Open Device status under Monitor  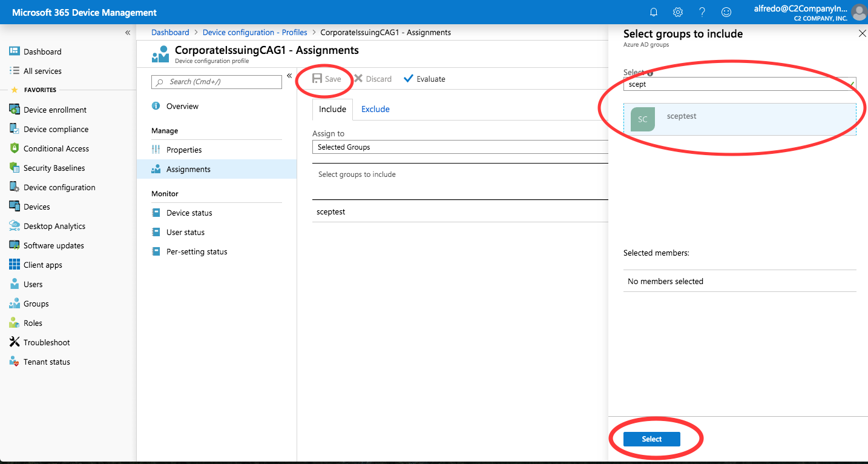coord(189,213)
